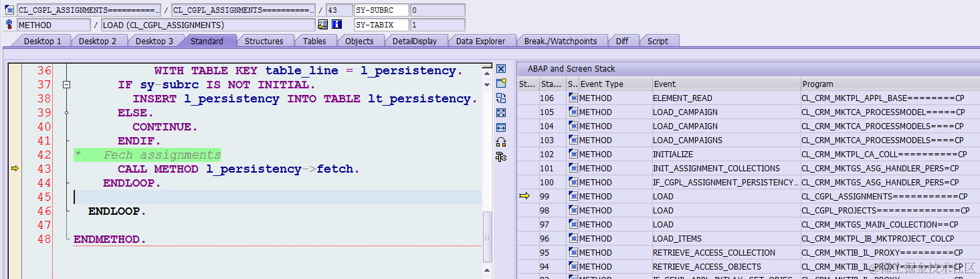Image resolution: width=980 pixels, height=279 pixels.
Task: Set breakpoint at line 43 margin
Action: (15, 169)
